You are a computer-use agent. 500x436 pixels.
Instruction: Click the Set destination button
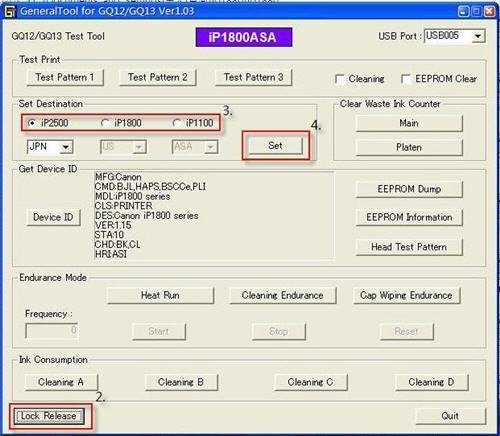coord(275,146)
